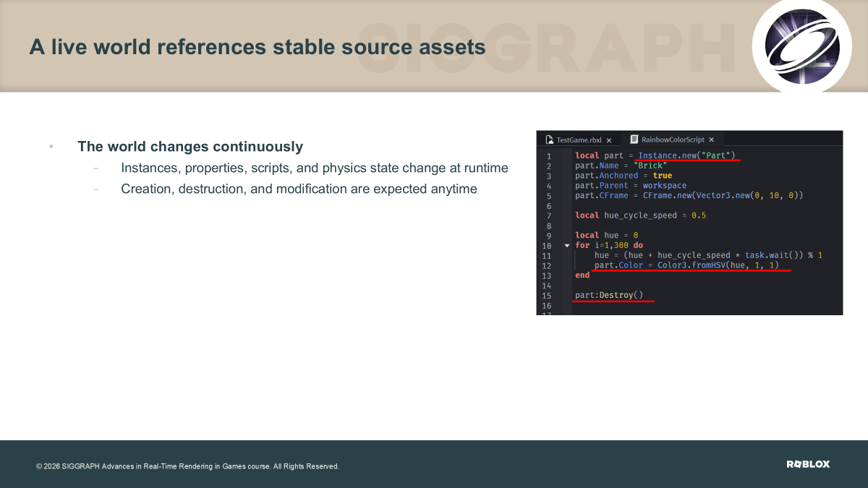868x488 pixels.
Task: Click the task.wait() call in code
Action: pos(773,256)
